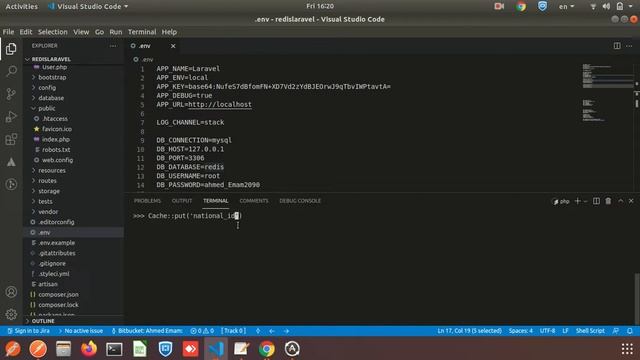640x360 pixels.
Task: Switch to the Problems tab
Action: click(147, 201)
